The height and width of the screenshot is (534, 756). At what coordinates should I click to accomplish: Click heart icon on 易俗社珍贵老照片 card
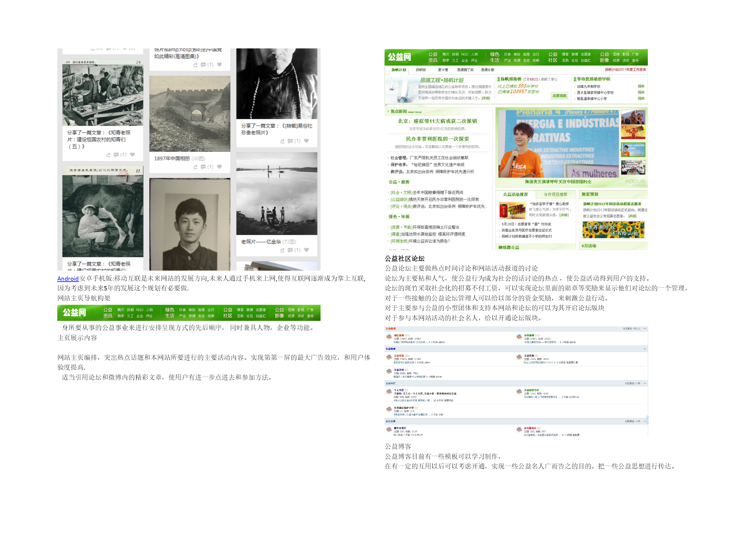306,141
